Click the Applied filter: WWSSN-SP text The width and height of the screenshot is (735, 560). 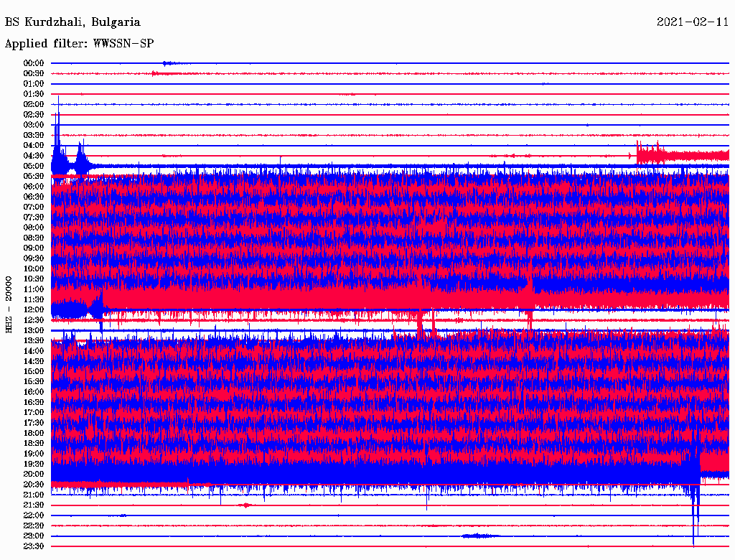79,44
